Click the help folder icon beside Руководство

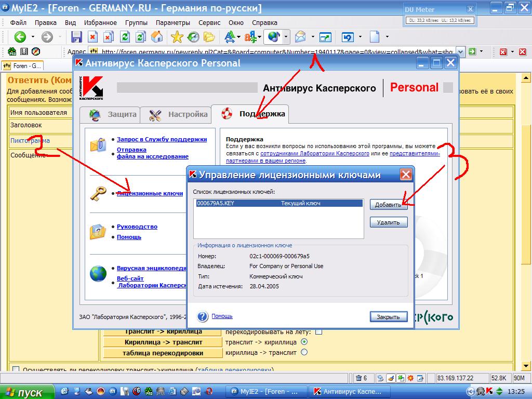tap(98, 232)
